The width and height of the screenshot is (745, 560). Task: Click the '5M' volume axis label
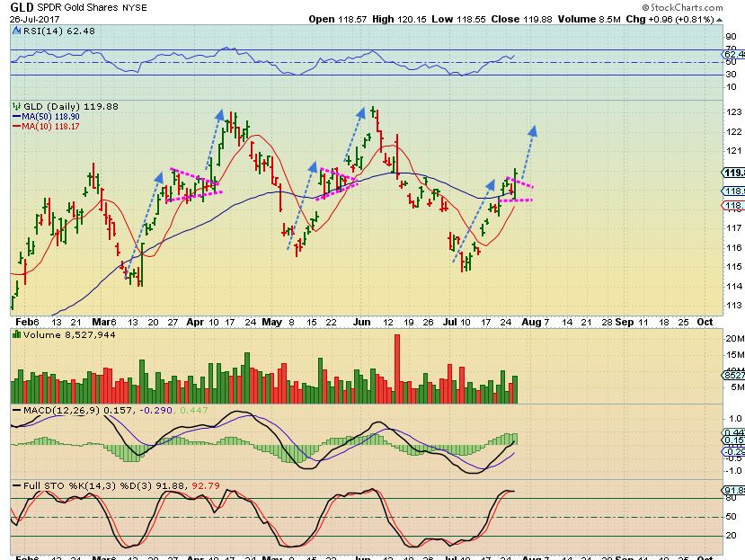pyautogui.click(x=737, y=387)
